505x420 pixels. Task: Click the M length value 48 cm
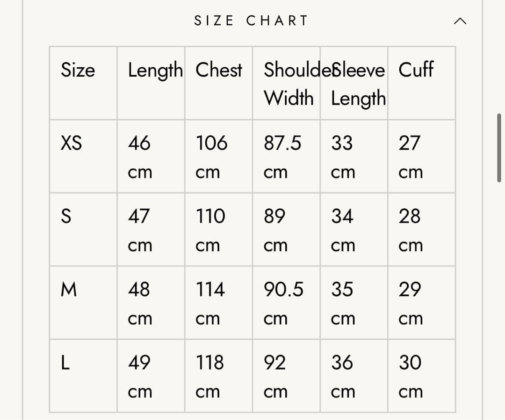140,303
